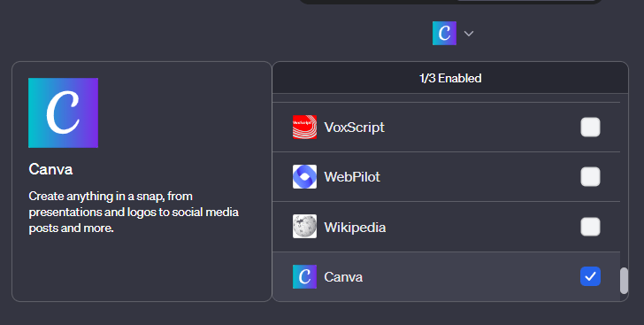The height and width of the screenshot is (325, 644).
Task: Click the Wikipedia globe icon
Action: [x=304, y=227]
